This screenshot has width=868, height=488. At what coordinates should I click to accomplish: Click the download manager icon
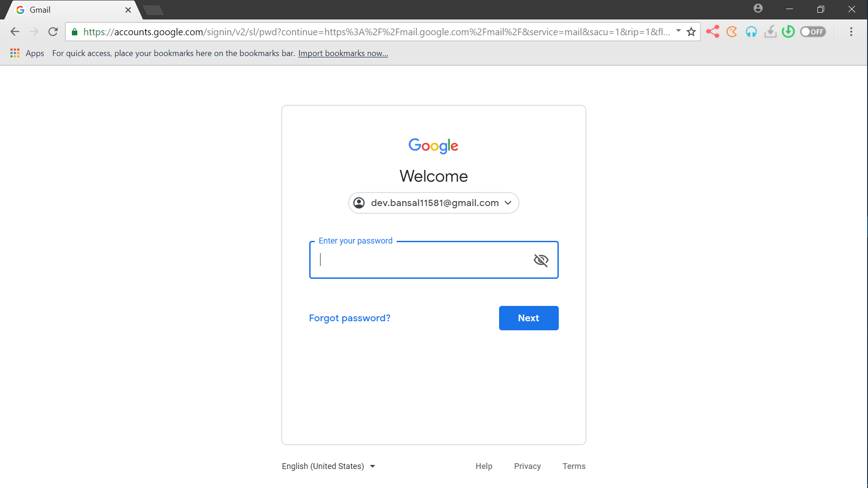771,32
